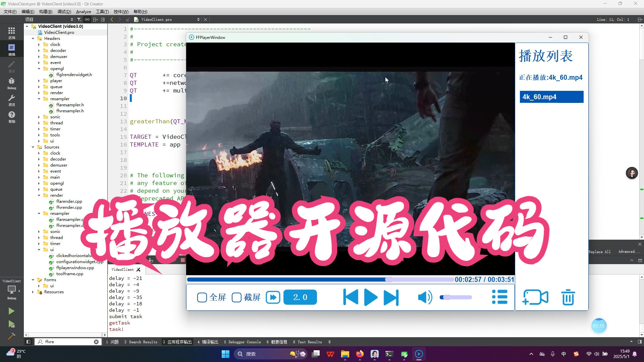Screen dimensions: 644x362
Task: Open the Welcome mode in sidebar
Action: [12, 33]
